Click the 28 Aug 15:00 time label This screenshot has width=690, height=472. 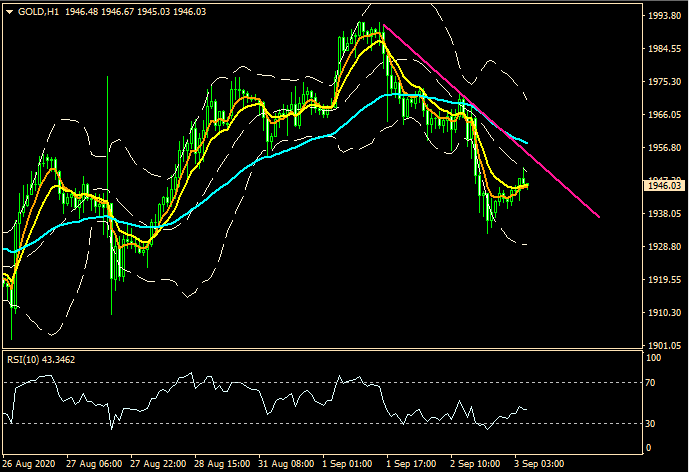click(x=220, y=464)
